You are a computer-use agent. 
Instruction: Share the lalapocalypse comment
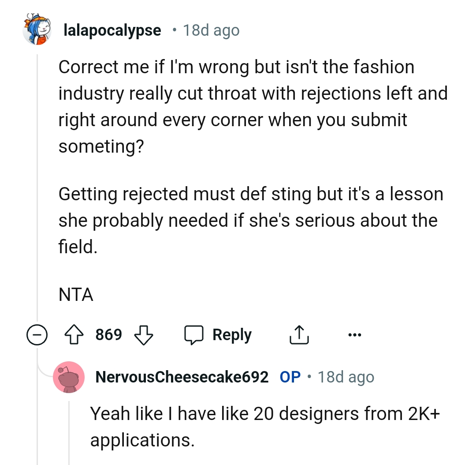tap(299, 335)
